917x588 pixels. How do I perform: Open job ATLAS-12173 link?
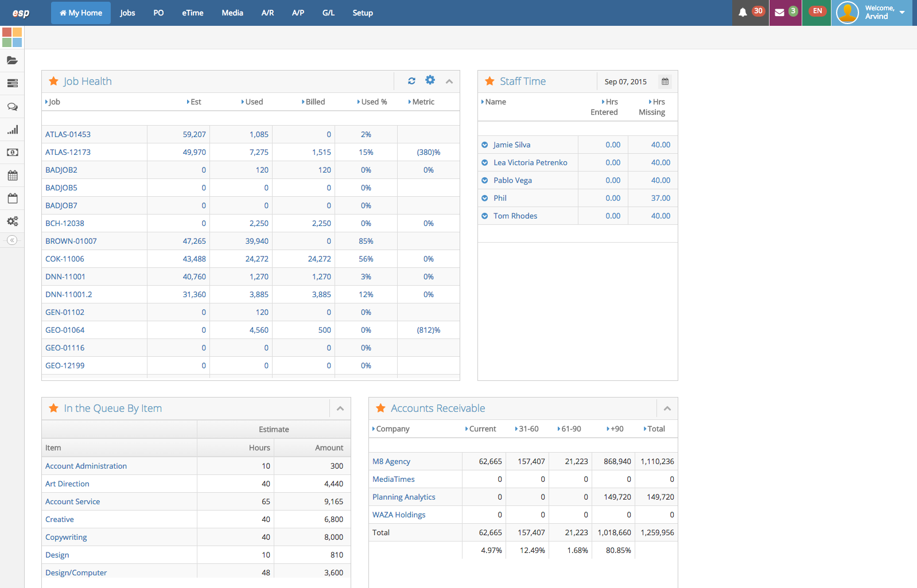(x=68, y=152)
